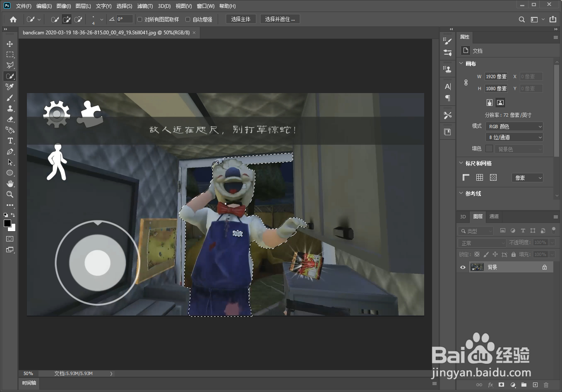
Task: Select the Brush tool in toolbox
Action: (x=10, y=98)
